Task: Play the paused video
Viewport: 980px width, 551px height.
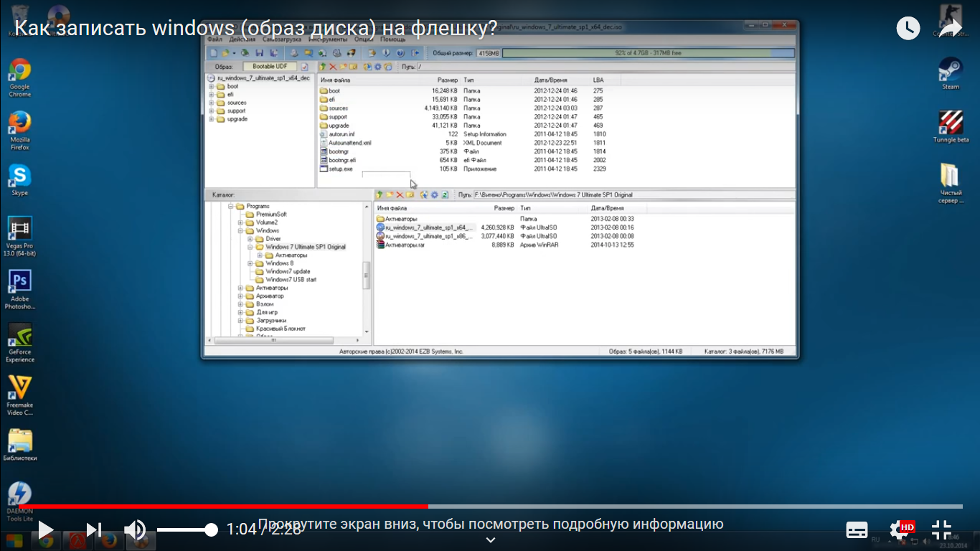Action: (45, 530)
